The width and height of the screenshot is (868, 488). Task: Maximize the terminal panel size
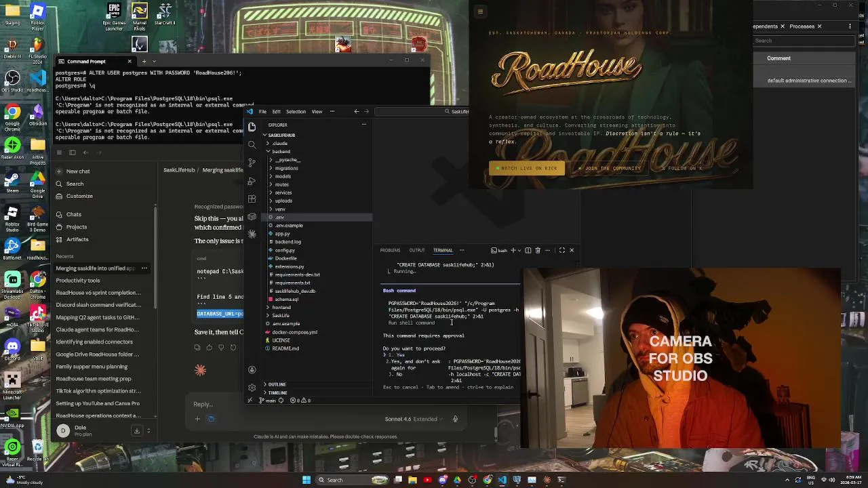click(561, 250)
